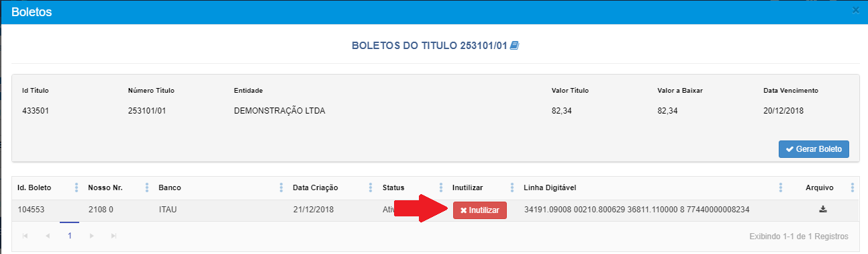Go to first page pagination icon
Image resolution: width=868 pixels, height=254 pixels.
click(x=26, y=236)
